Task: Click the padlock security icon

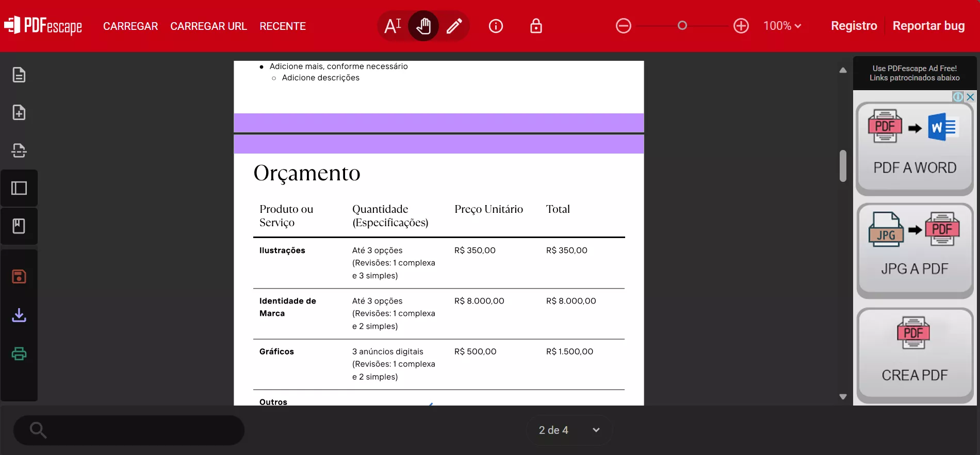Action: (536, 26)
